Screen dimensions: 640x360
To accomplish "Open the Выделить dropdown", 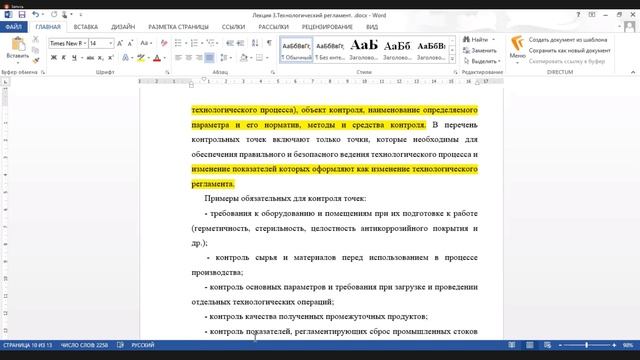I will click(x=482, y=61).
